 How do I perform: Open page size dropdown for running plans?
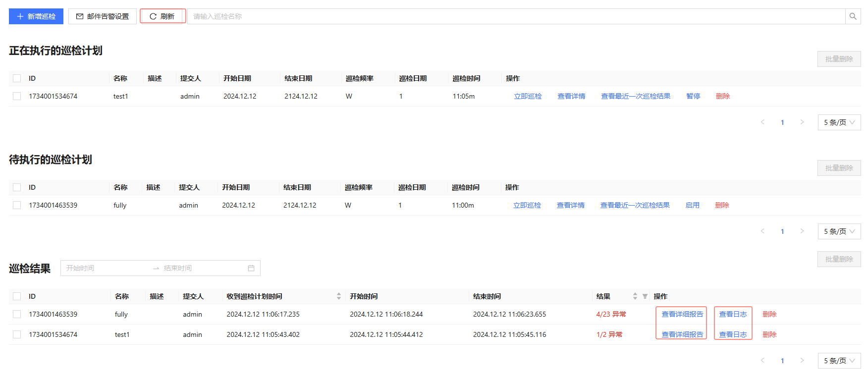(839, 122)
